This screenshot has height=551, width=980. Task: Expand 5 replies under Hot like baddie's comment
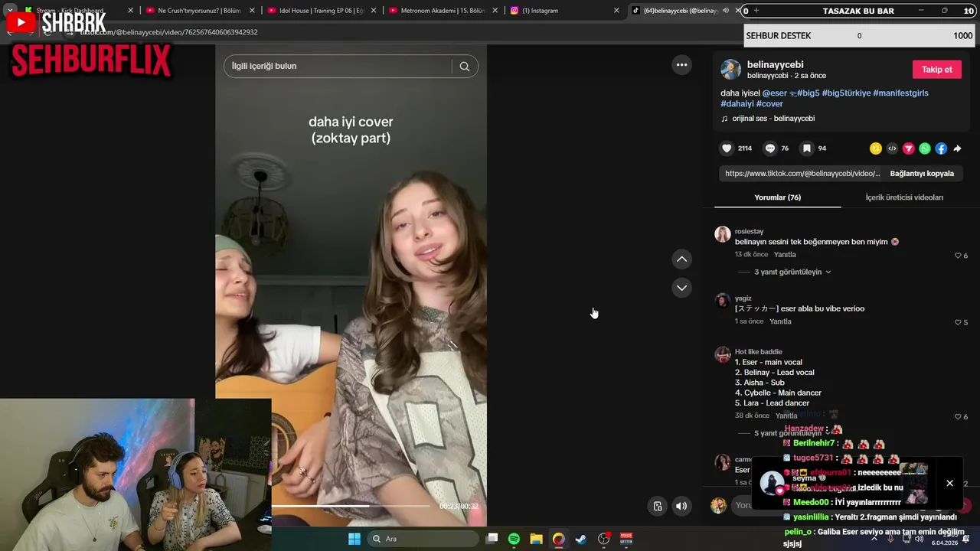click(x=787, y=433)
